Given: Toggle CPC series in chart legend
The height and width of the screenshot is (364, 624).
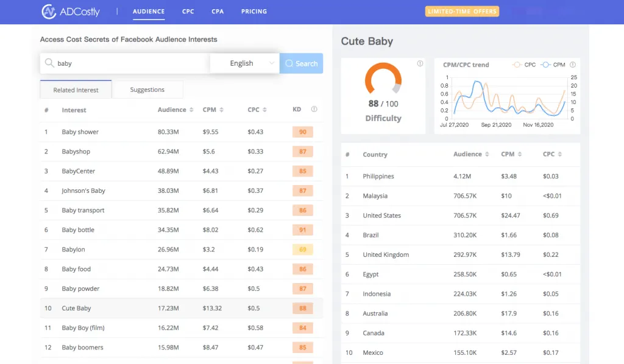Looking at the screenshot, I should click(525, 65).
